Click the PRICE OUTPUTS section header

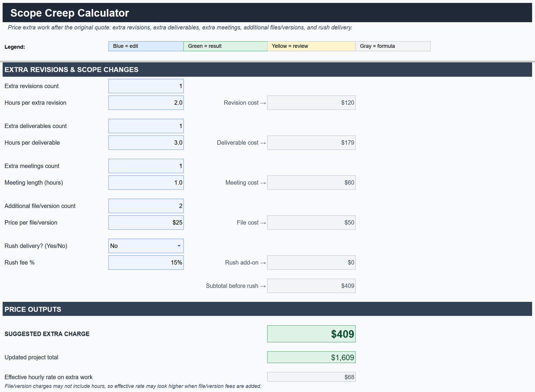click(33, 309)
